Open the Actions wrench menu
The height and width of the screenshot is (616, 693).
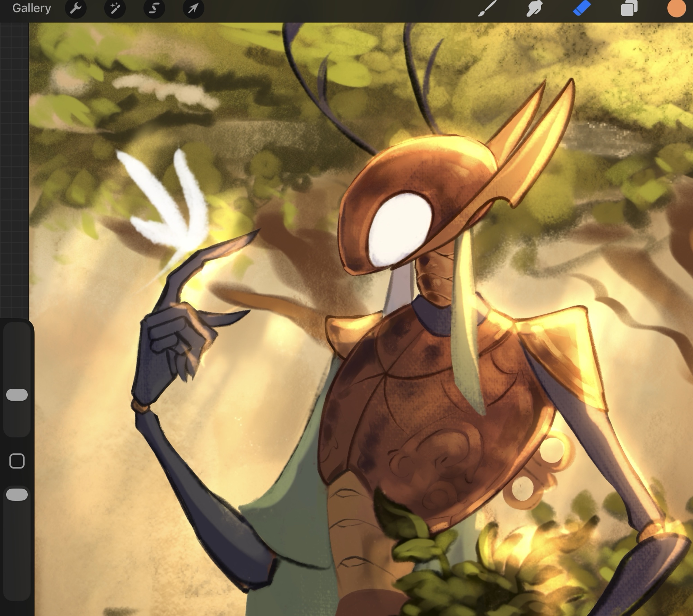pos(76,8)
